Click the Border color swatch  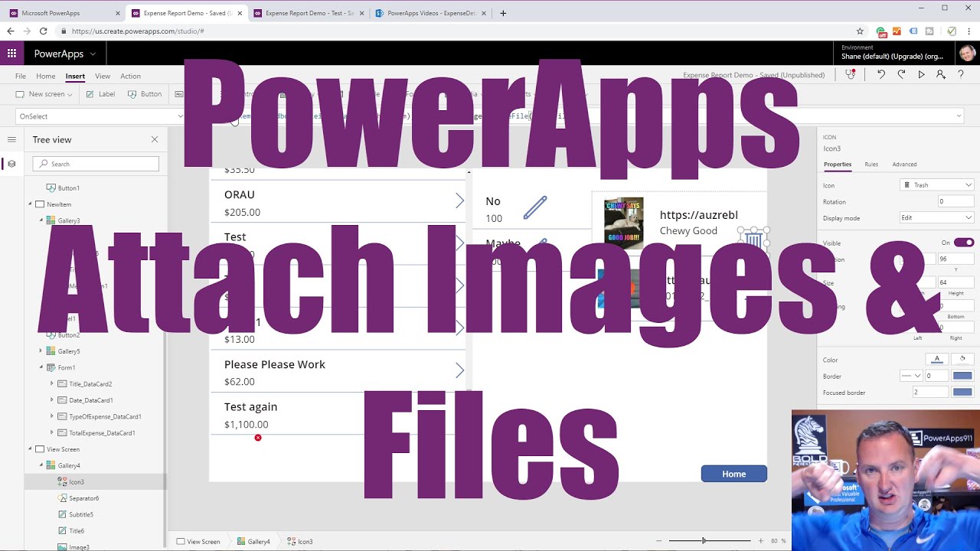[962, 376]
